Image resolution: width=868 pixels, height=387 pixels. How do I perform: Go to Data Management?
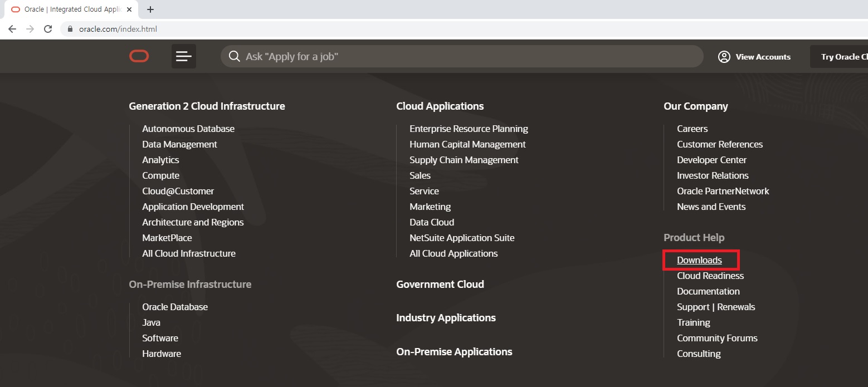[x=179, y=144]
